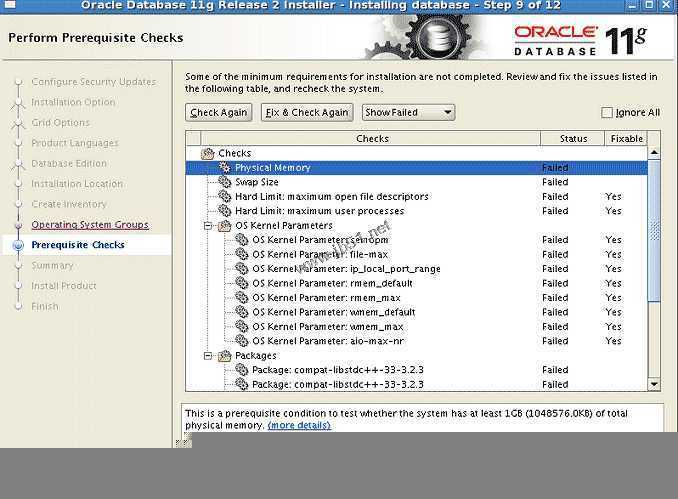The width and height of the screenshot is (678, 499).
Task: Click the gear icon beside rmem_max
Action: point(241,297)
